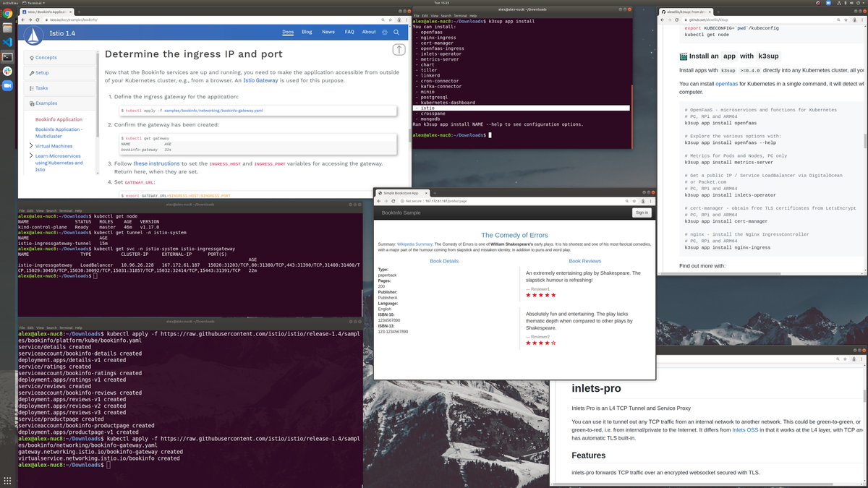Click the Bookstore address bar URL
The width and height of the screenshot is (868, 488).
pyautogui.click(x=447, y=201)
